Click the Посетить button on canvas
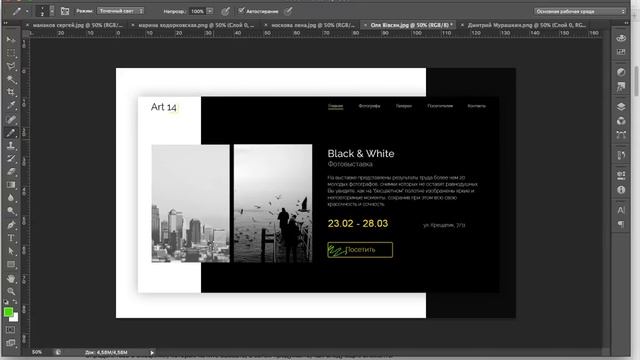Viewport: 640px width, 360px height. click(x=360, y=250)
